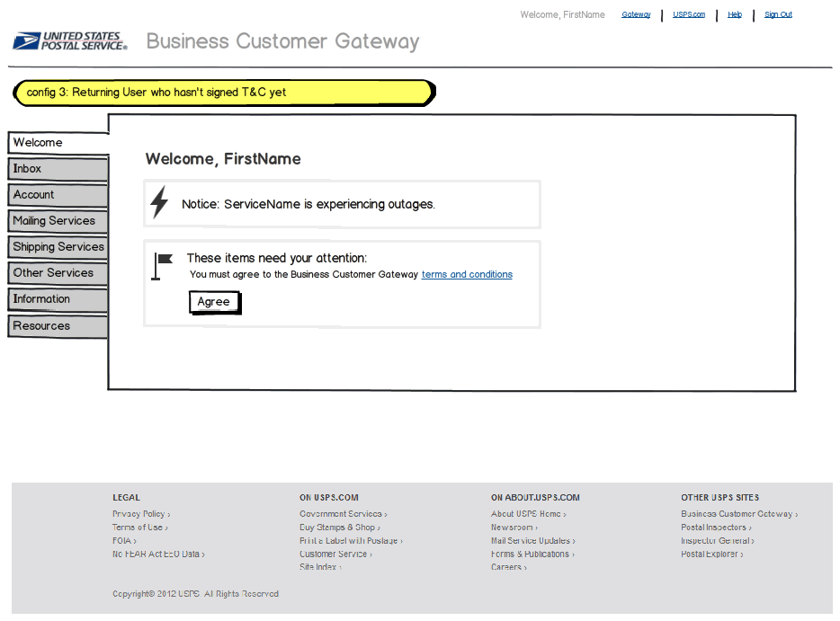Open the Resources tab
The image size is (840, 621).
(58, 326)
